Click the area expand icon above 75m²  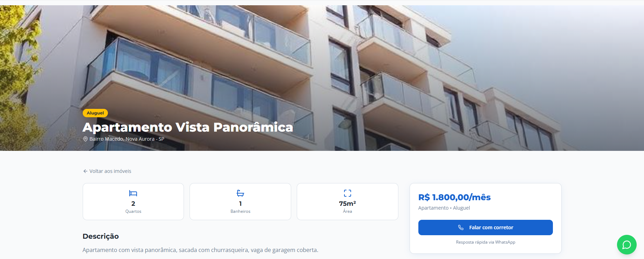click(348, 193)
